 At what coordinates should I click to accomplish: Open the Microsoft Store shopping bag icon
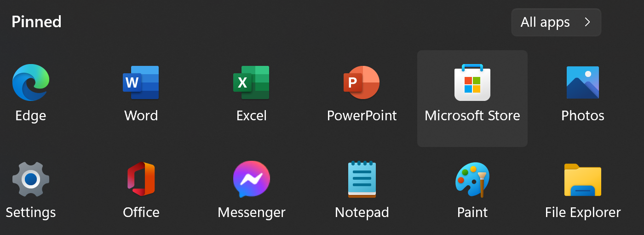point(472,82)
